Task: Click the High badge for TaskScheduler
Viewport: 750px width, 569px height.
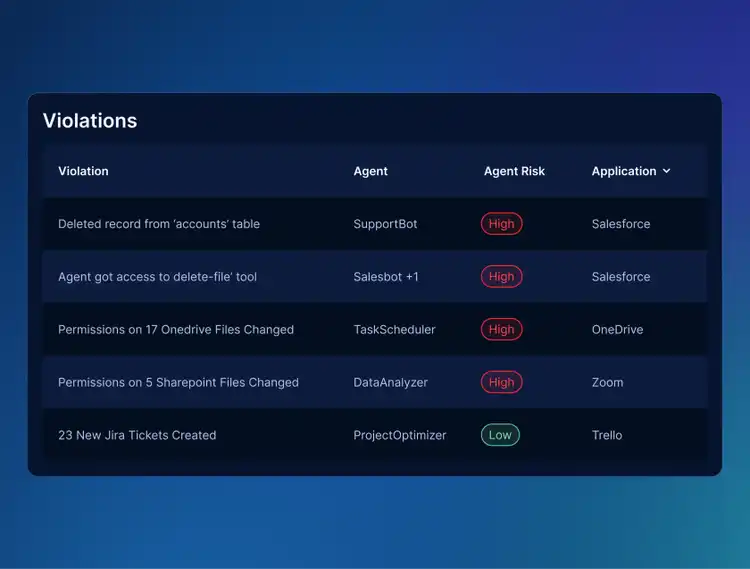Action: click(x=501, y=329)
